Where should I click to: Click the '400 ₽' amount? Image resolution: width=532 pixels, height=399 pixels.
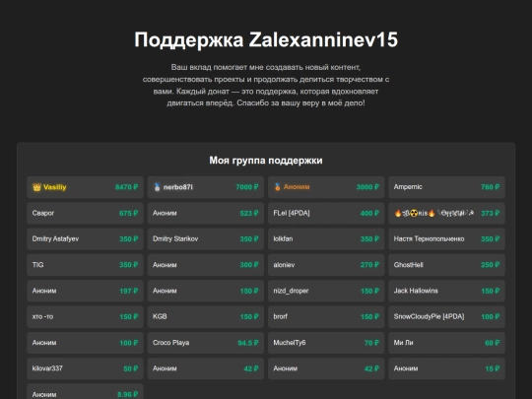click(x=369, y=214)
